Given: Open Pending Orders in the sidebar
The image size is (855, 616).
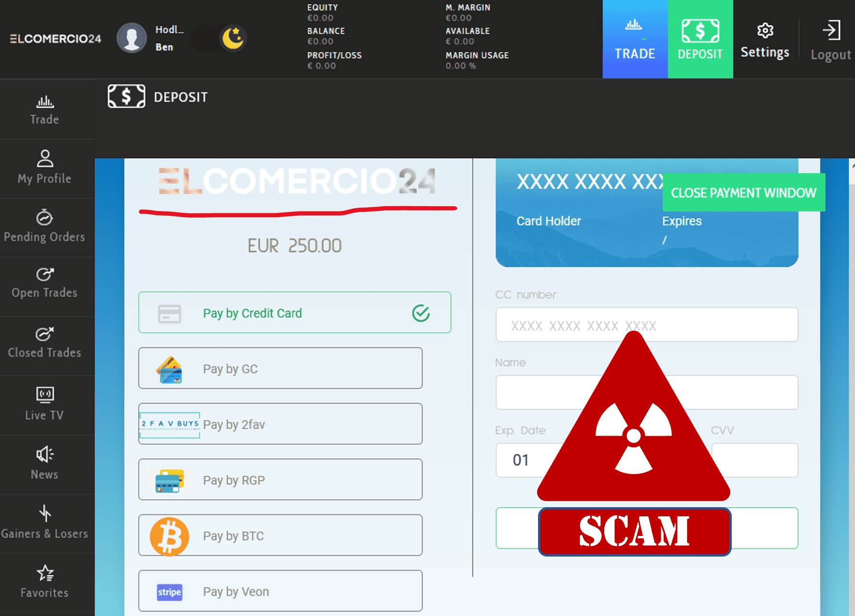Looking at the screenshot, I should (45, 227).
